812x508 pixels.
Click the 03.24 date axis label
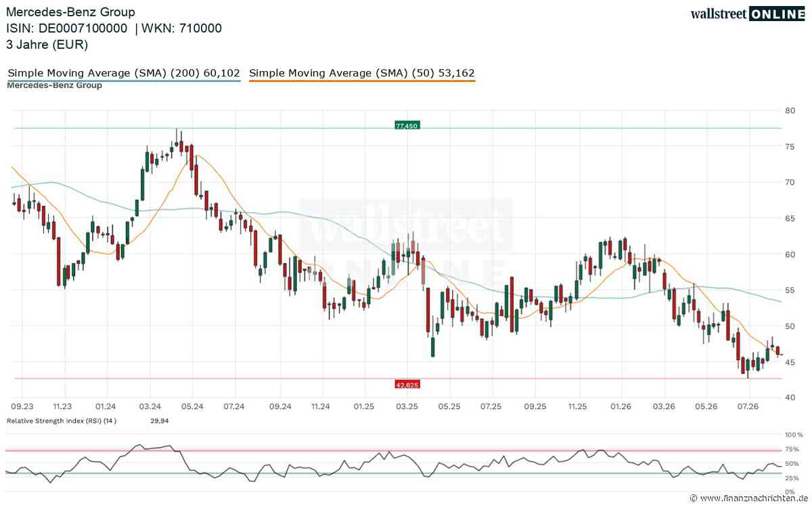tap(150, 406)
